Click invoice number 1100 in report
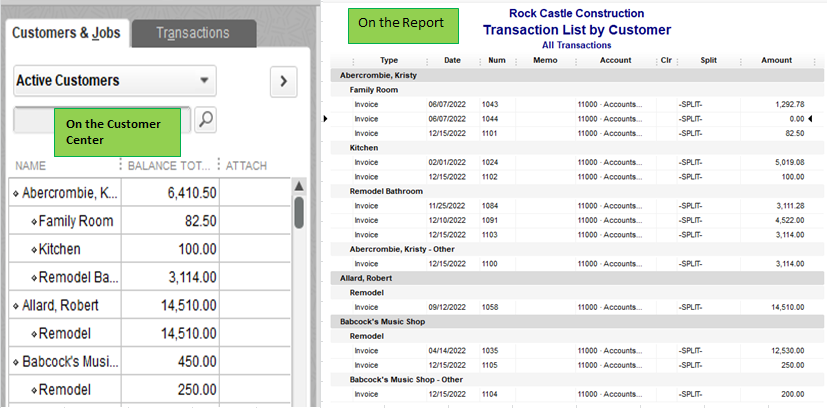Image resolution: width=827 pixels, height=408 pixels. [489, 264]
